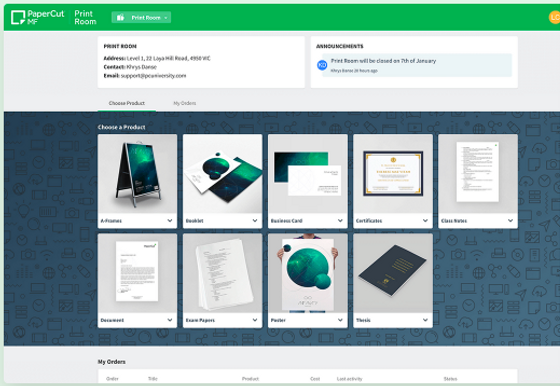This screenshot has height=386, width=560.
Task: Click the Title column header
Action: 153,379
